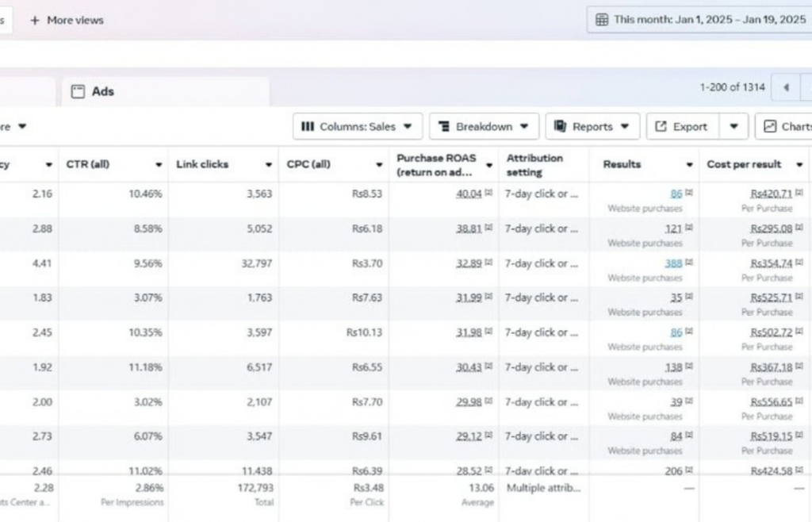Click the More views button
Viewport: 812px width, 522px height.
pos(67,20)
